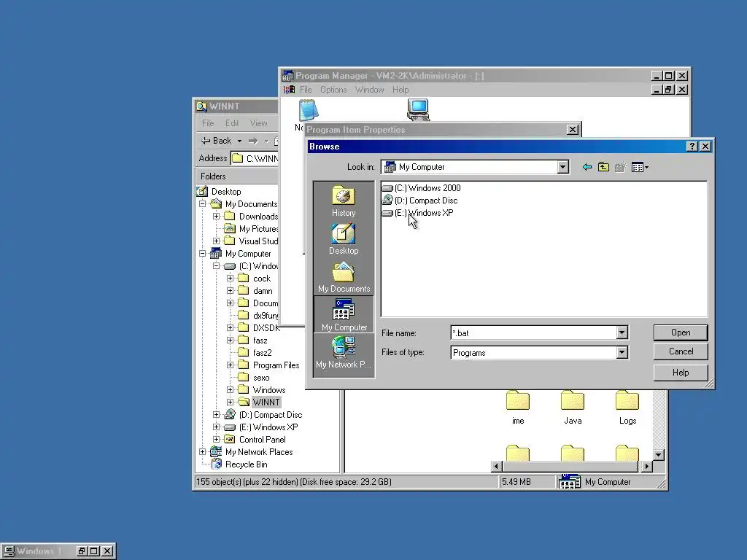Collapse the My Computer tree node
Screen dimensions: 747x560
point(203,253)
